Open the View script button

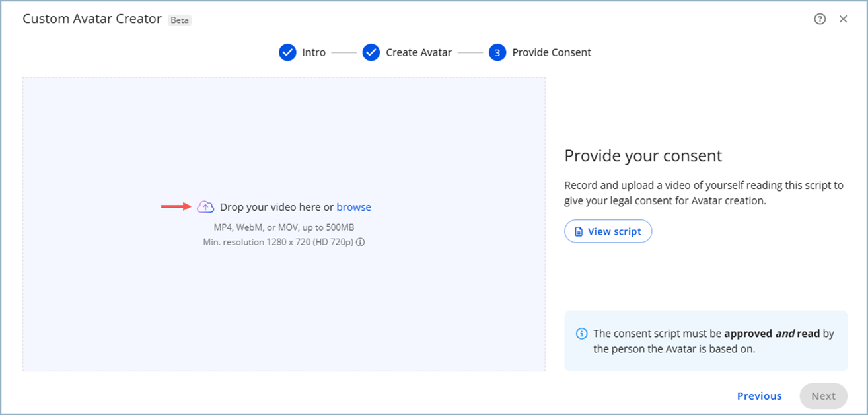[608, 231]
